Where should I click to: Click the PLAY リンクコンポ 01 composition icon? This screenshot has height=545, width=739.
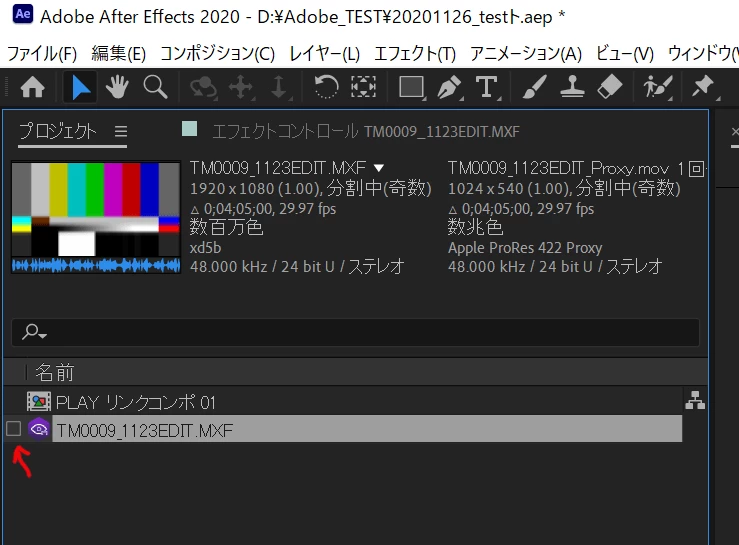(x=39, y=402)
